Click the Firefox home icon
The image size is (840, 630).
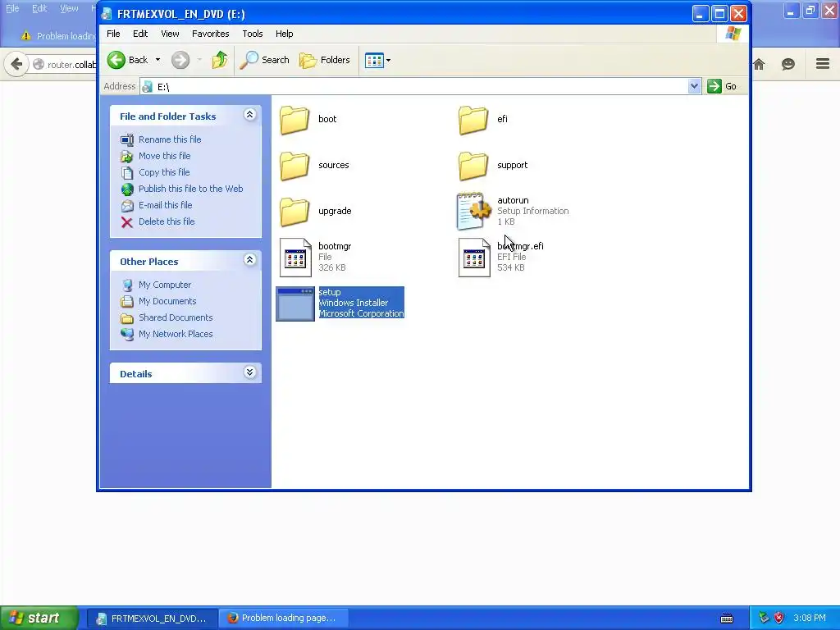759,64
